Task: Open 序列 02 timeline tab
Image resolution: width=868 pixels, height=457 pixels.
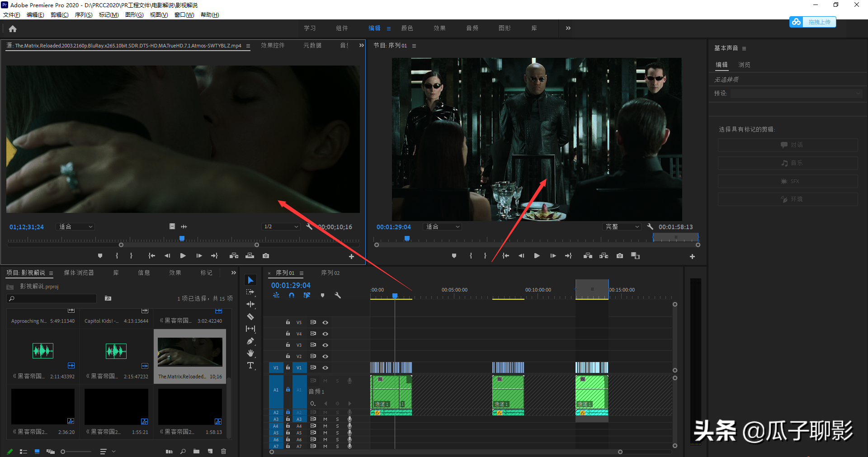Action: (330, 273)
